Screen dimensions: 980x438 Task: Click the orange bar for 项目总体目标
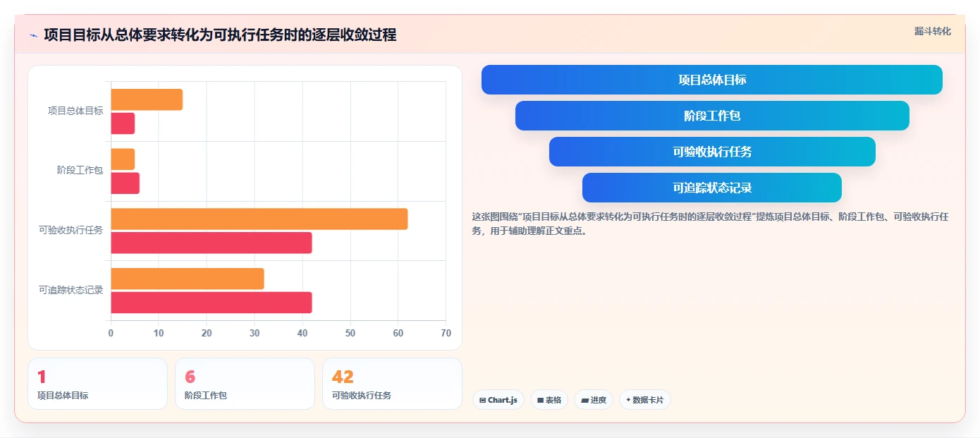point(147,99)
